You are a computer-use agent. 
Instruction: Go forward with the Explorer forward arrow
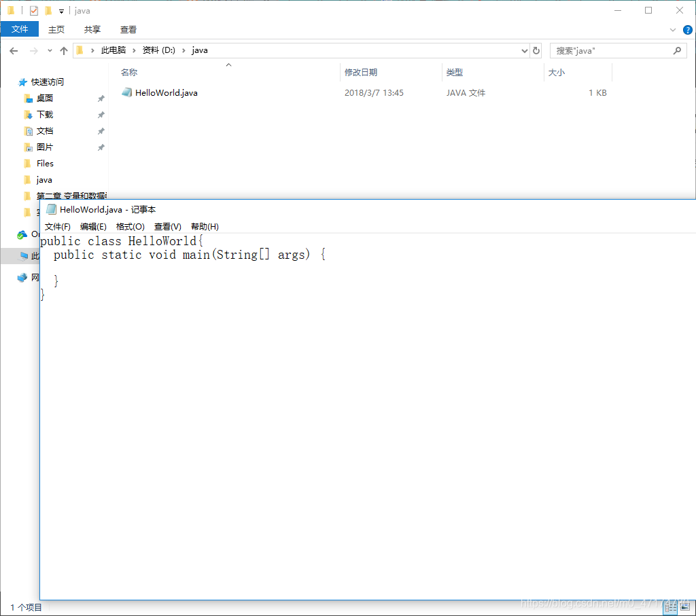click(34, 51)
